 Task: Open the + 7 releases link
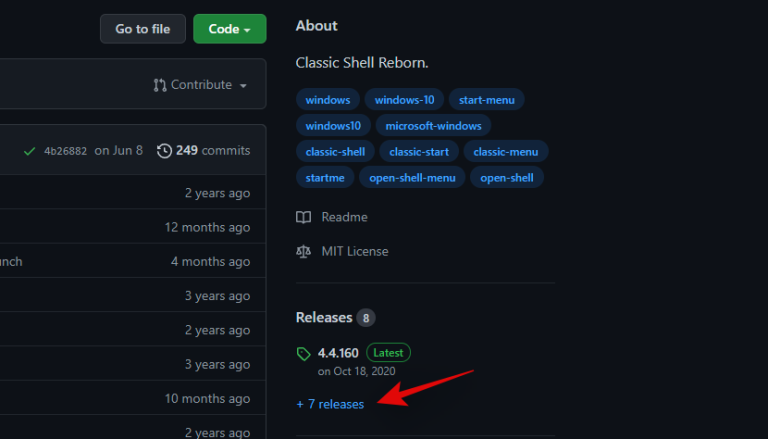click(330, 403)
